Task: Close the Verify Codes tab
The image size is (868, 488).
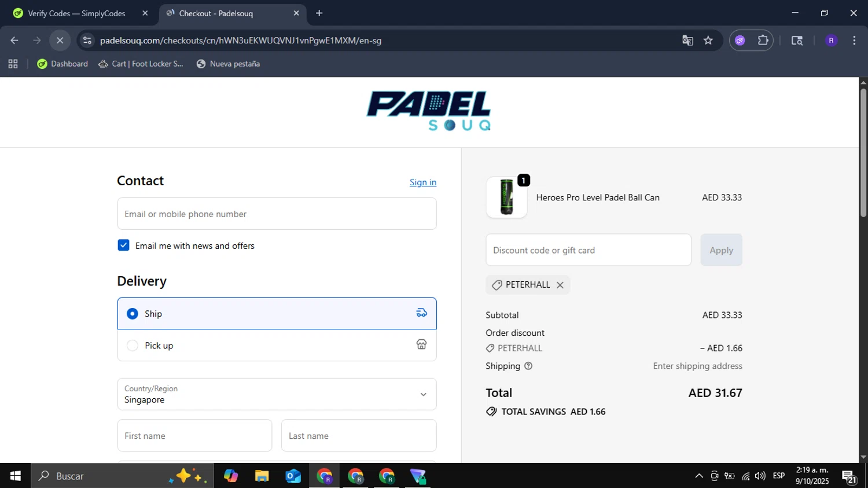Action: [x=145, y=13]
